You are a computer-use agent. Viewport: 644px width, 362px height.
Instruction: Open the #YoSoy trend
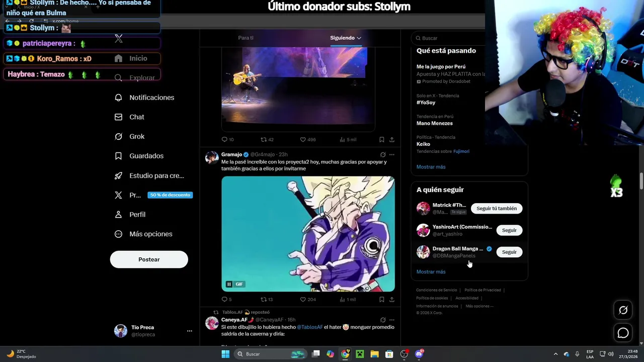426,102
